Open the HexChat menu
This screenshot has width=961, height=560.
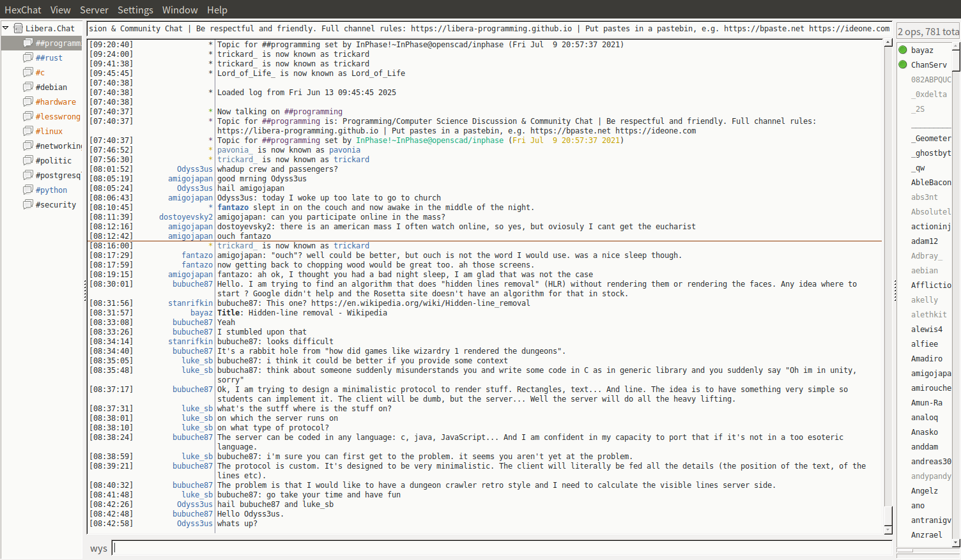pos(22,10)
